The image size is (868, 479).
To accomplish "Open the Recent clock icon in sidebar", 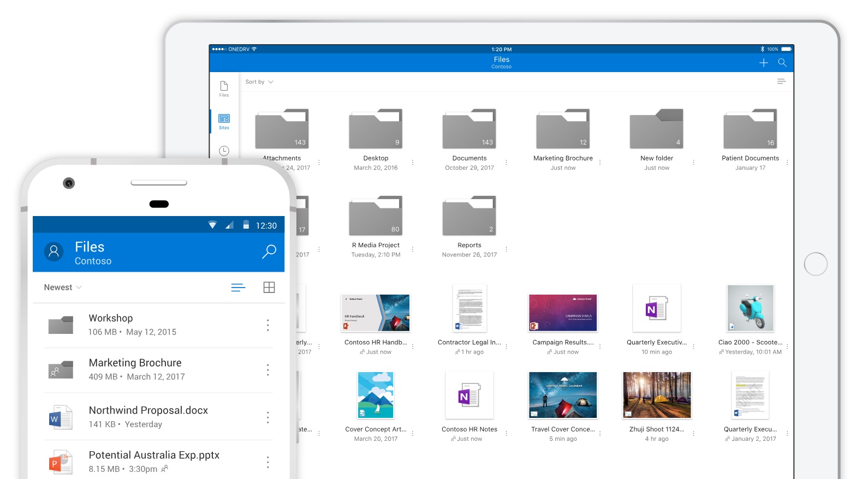I will pos(224,151).
